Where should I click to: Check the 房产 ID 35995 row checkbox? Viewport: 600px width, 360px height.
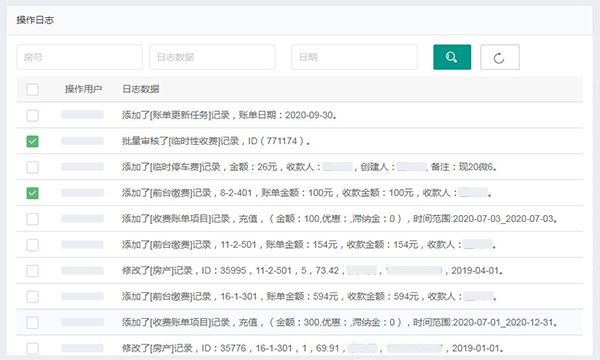33,271
